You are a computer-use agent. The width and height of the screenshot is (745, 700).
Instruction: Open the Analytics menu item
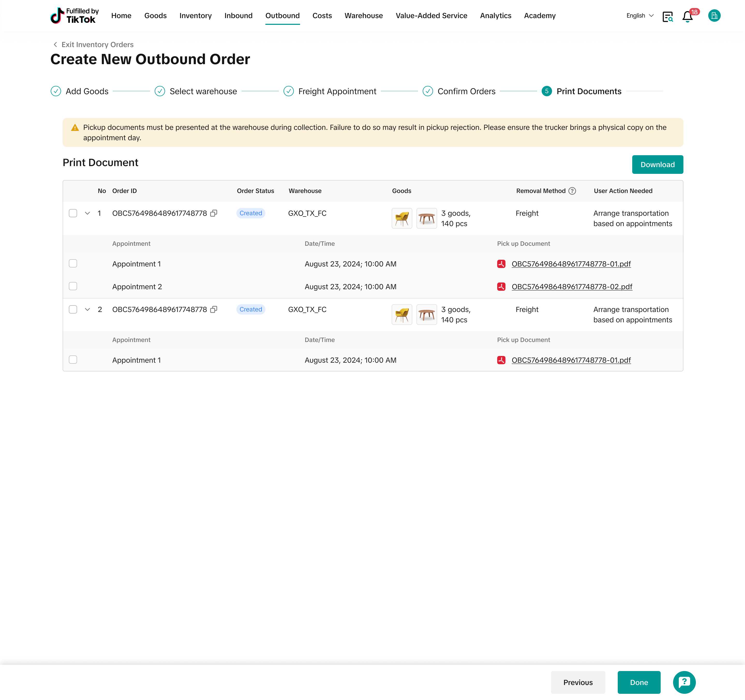[495, 16]
